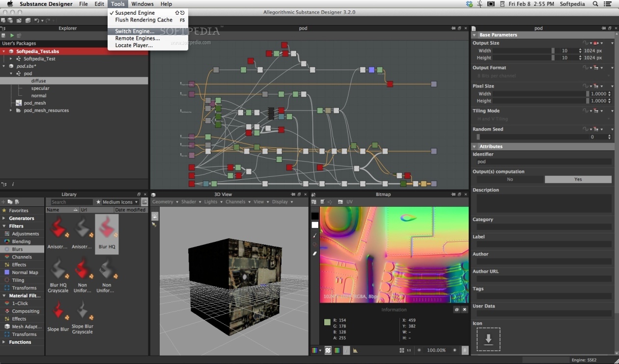Toggle the histogram icon in Bitmap bottom bar
Screen dimensions: 619x364
coord(355,350)
